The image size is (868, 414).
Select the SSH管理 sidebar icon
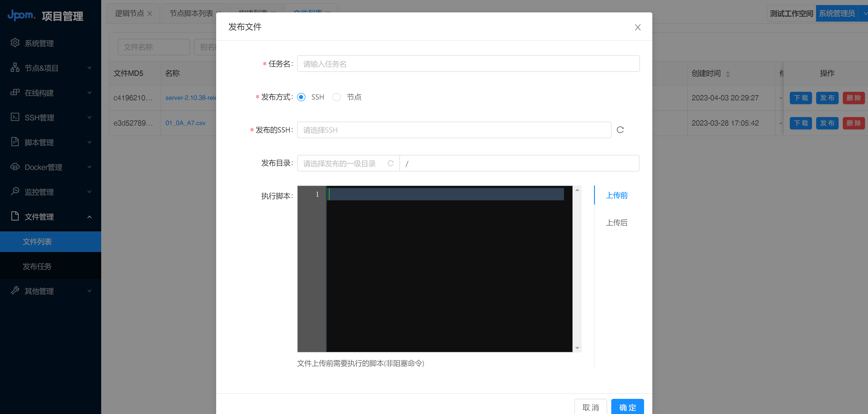click(15, 117)
